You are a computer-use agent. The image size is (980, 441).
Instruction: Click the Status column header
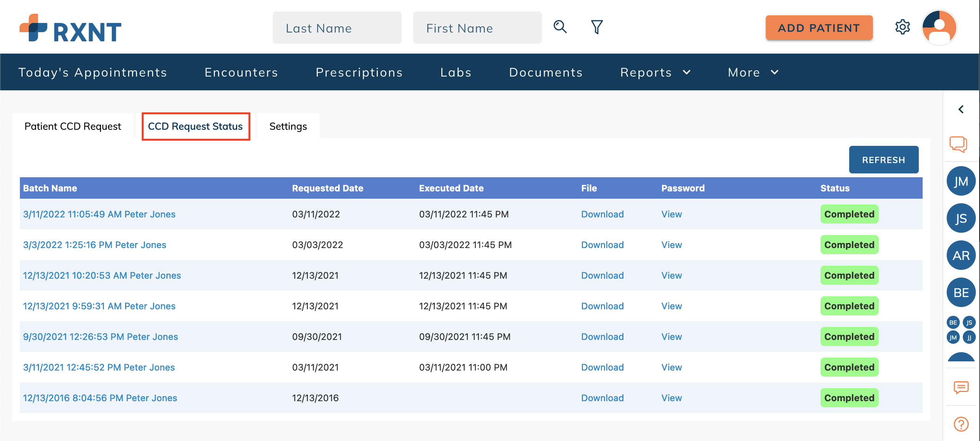coord(835,188)
